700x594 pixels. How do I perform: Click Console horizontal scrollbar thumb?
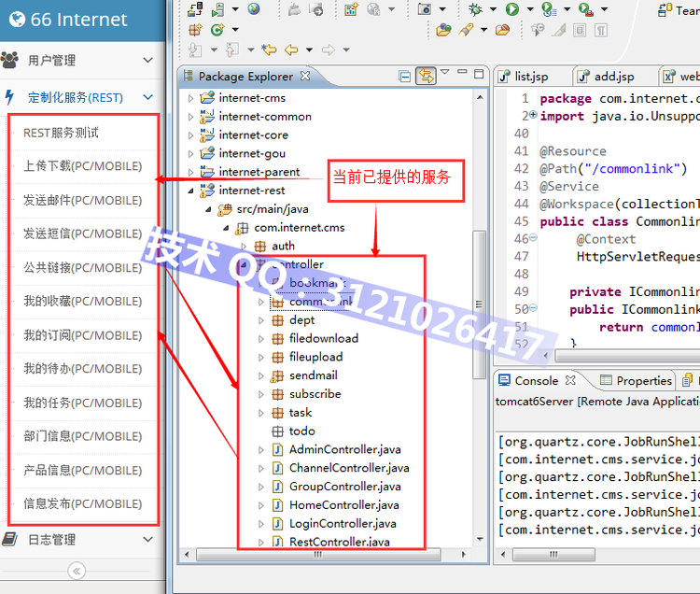coord(553,555)
